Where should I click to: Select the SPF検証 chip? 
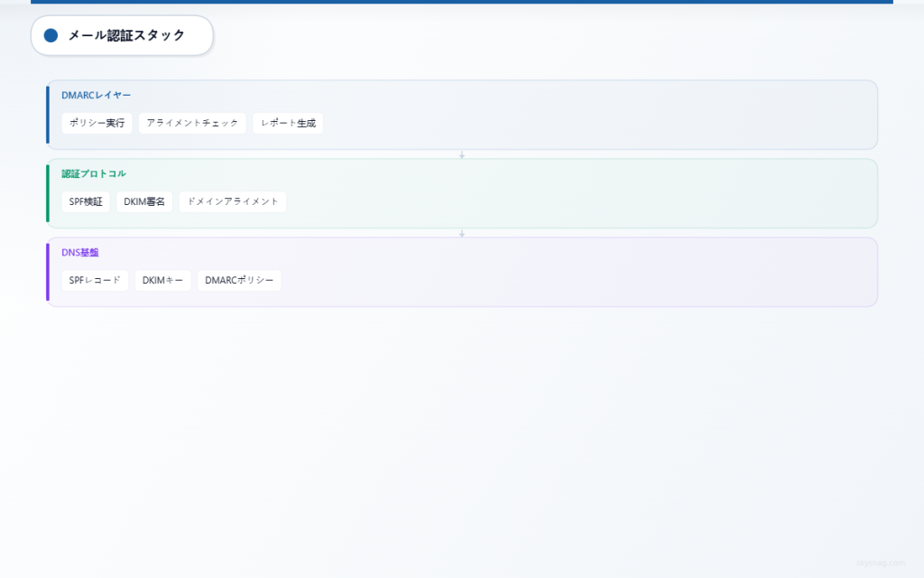click(85, 201)
